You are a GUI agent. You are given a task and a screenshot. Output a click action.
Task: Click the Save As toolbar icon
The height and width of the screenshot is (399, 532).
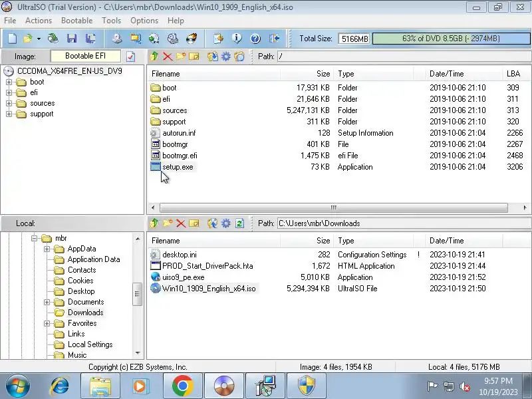(x=90, y=39)
